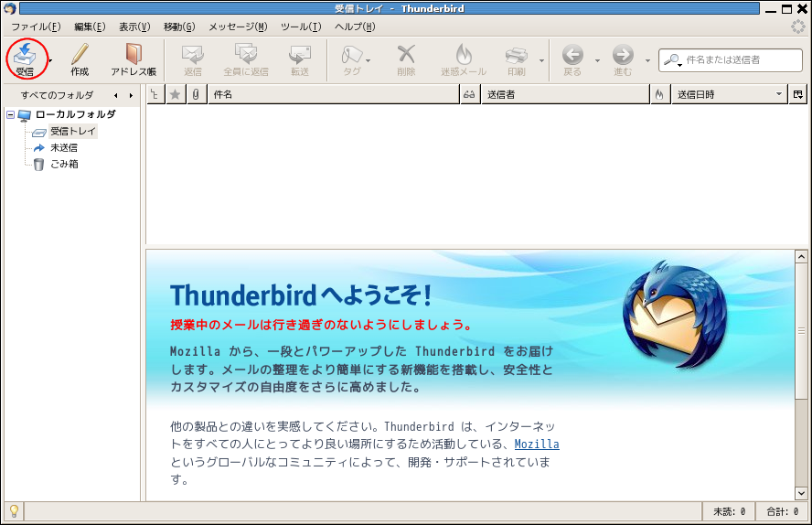812x525 pixels.
Task: Click the lightbulb status bar icon
Action: coord(14,511)
